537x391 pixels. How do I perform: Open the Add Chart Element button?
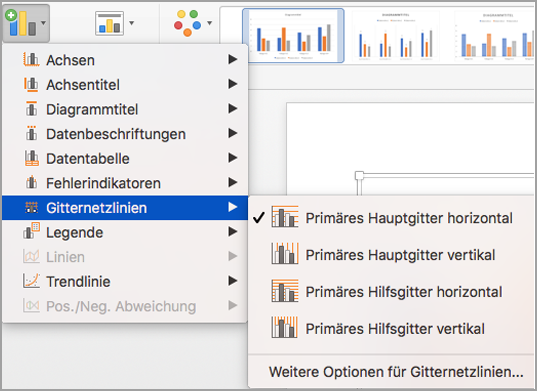click(x=26, y=23)
